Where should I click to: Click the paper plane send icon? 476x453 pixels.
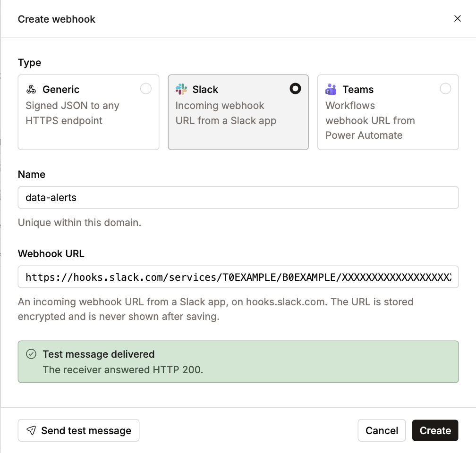point(31,430)
